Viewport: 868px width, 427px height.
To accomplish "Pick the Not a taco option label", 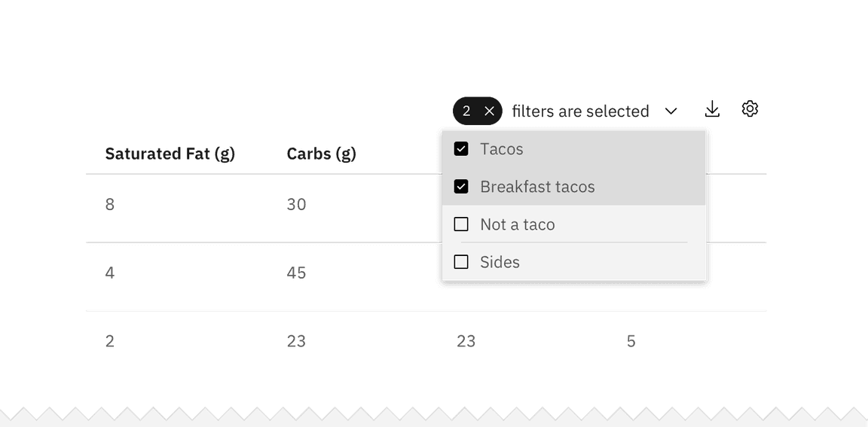I will (x=517, y=224).
